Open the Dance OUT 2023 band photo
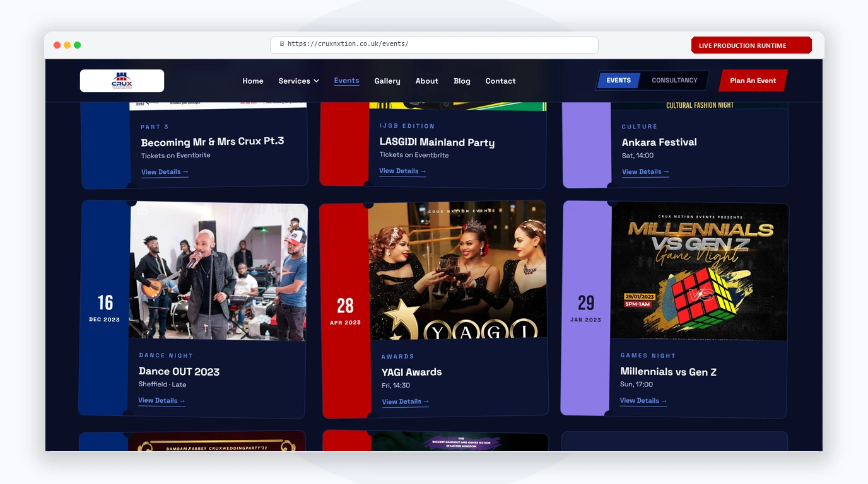The height and width of the screenshot is (484, 868). 218,271
